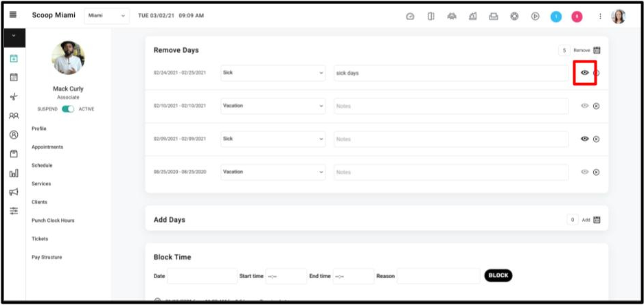Open the Sick dropdown for 02/09/2021 row

(x=273, y=139)
